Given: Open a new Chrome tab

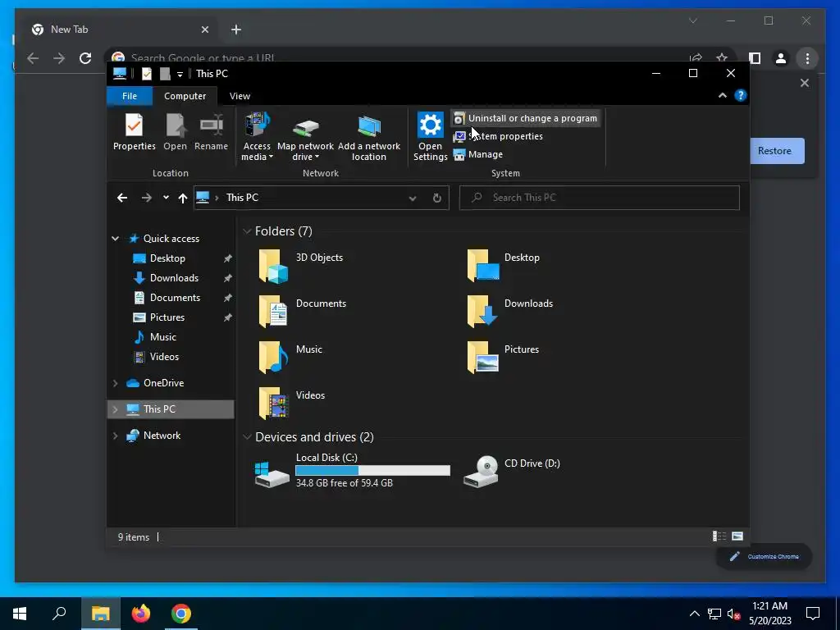Looking at the screenshot, I should click(x=236, y=30).
